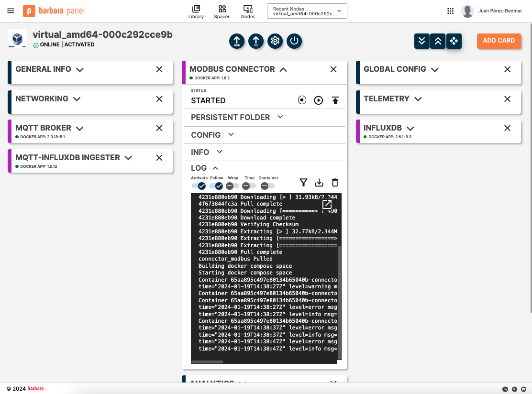Viewport: 532px width, 394px height.
Task: Turn off the Follow toggle
Action: (x=216, y=186)
